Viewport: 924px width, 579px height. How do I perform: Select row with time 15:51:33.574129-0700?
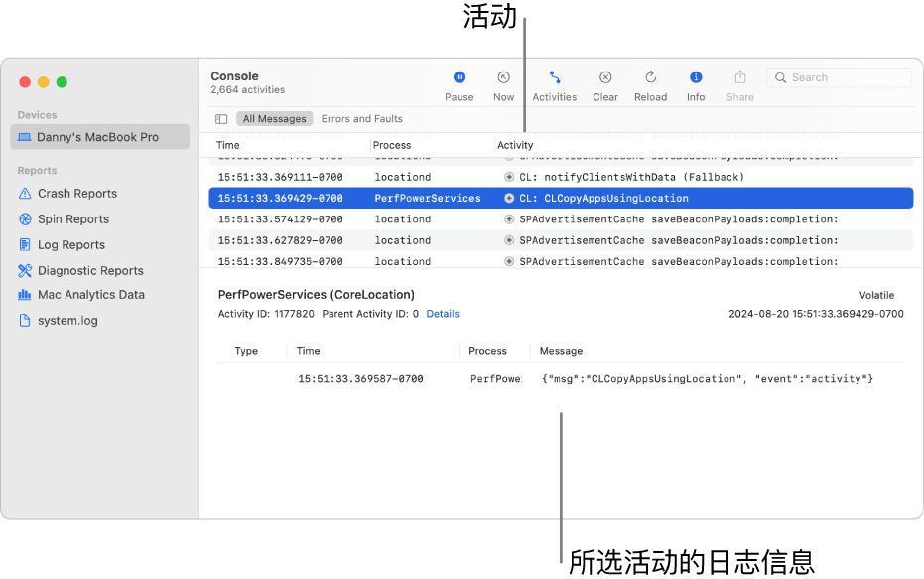(561, 219)
